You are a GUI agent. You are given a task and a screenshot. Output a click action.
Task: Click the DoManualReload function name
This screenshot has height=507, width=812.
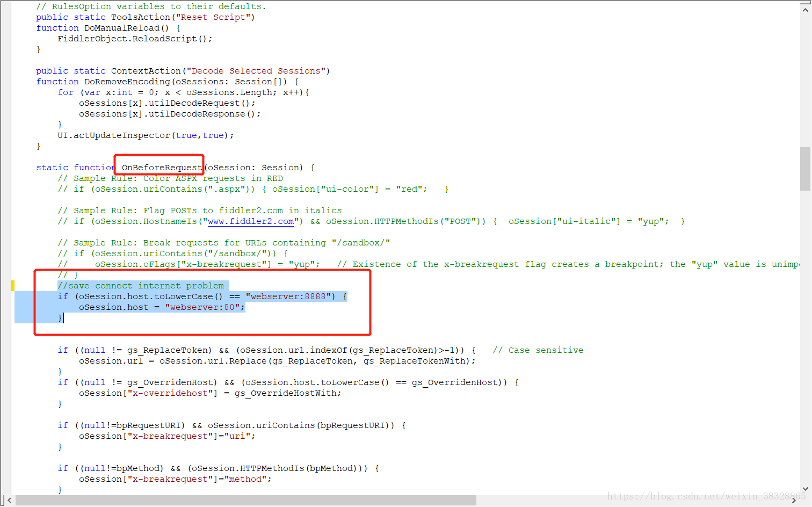pos(122,28)
